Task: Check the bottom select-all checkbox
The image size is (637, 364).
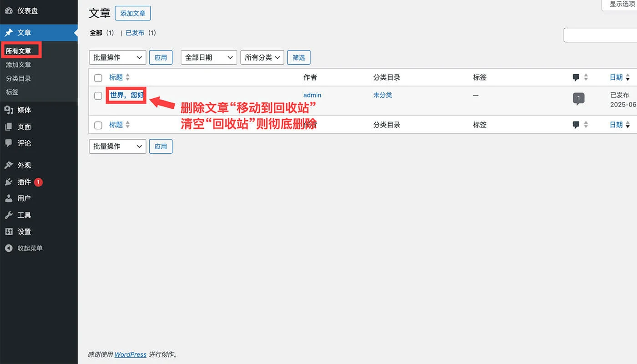Action: [x=98, y=125]
